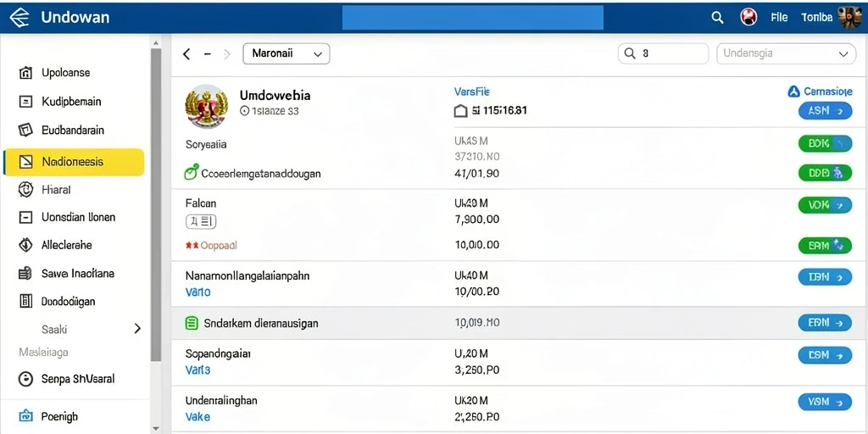Click the green EAM button
The height and width of the screenshot is (434, 868).
(x=825, y=245)
